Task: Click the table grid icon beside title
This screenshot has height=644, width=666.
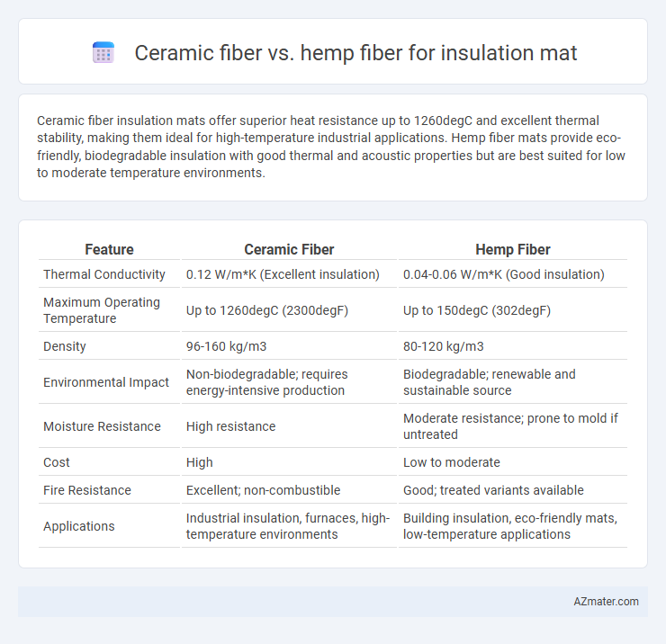Action: click(x=103, y=53)
